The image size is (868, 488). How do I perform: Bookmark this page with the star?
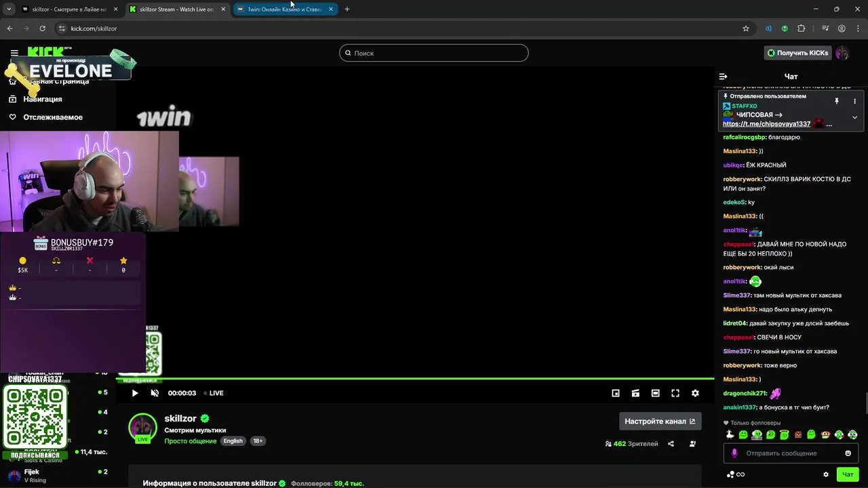(746, 28)
